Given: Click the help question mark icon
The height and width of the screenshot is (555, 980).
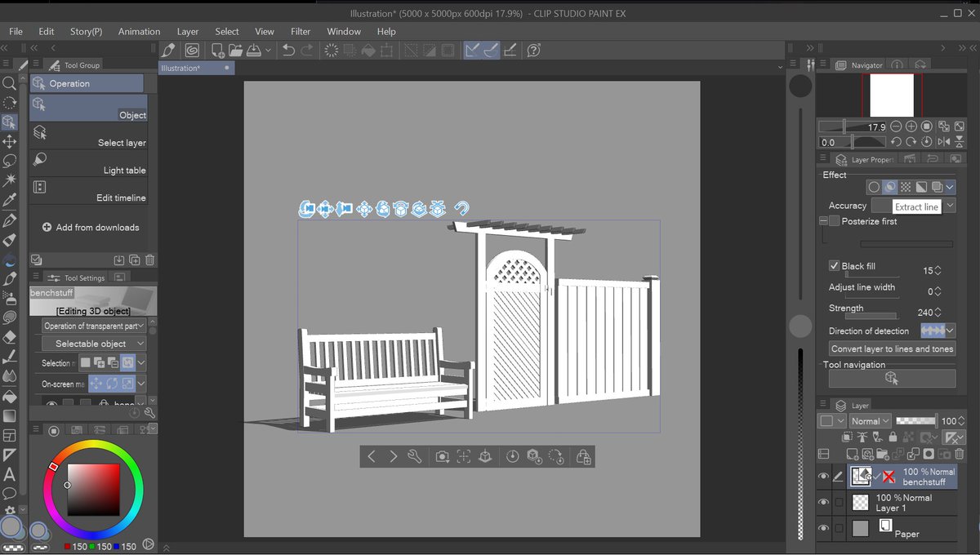Looking at the screenshot, I should click(x=533, y=51).
